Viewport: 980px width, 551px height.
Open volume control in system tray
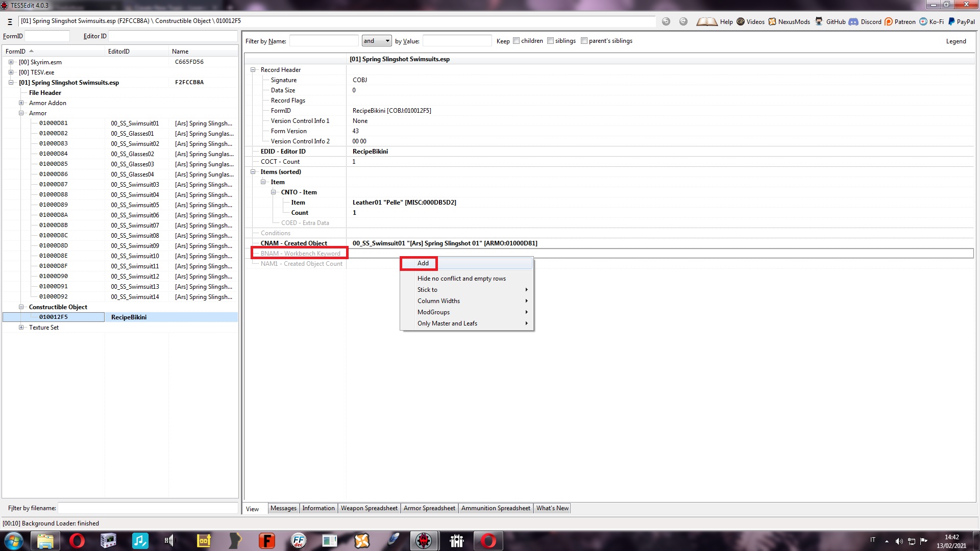pos(899,541)
